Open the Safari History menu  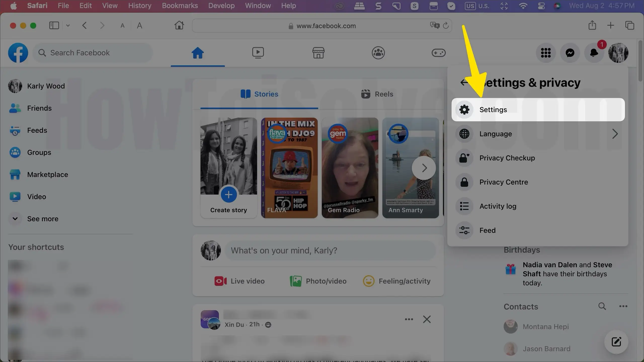140,6
